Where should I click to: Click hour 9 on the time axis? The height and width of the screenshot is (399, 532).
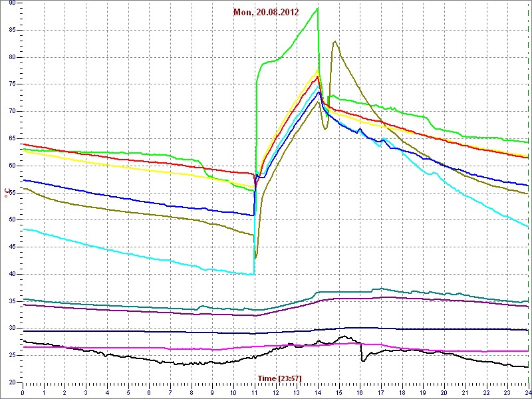[212, 393]
